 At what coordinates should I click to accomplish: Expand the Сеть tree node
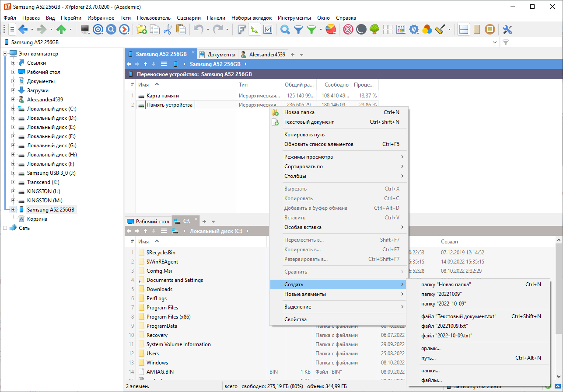5,228
